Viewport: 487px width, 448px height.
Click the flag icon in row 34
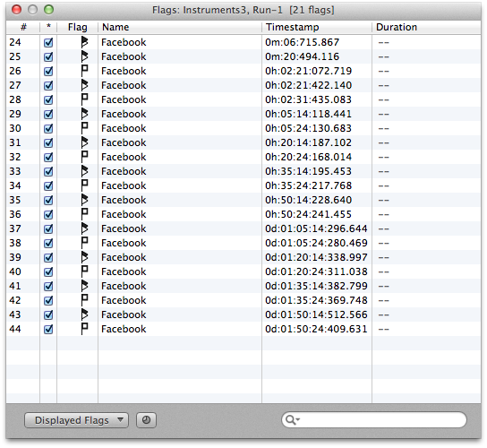tap(84, 185)
